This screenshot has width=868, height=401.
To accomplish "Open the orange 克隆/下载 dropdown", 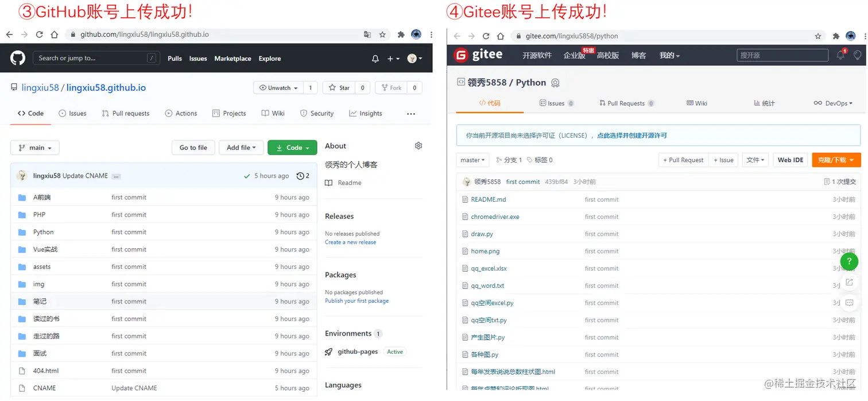I will [x=836, y=160].
